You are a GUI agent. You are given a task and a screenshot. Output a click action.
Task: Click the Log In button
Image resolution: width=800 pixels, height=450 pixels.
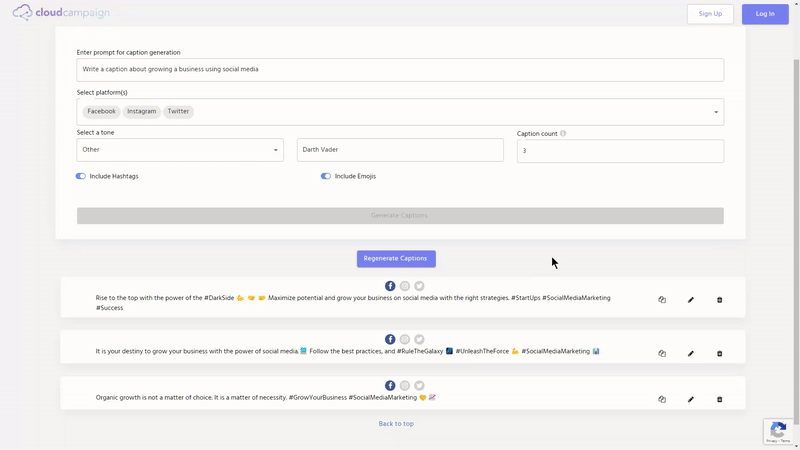click(765, 14)
